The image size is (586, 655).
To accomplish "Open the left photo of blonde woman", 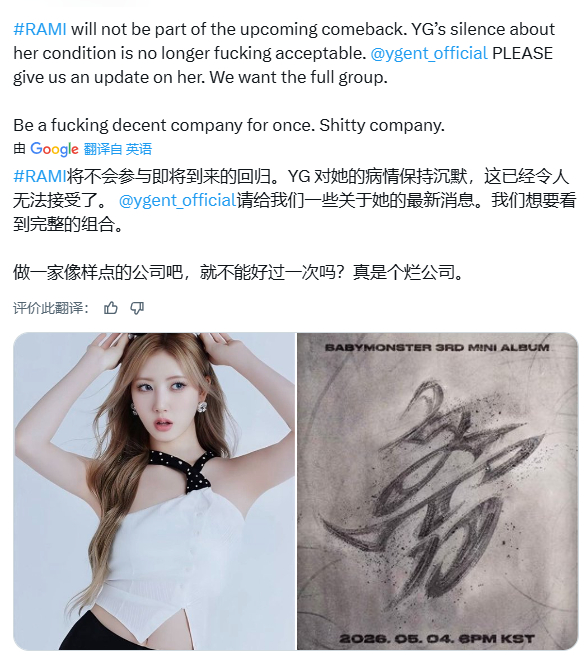I will pyautogui.click(x=155, y=491).
